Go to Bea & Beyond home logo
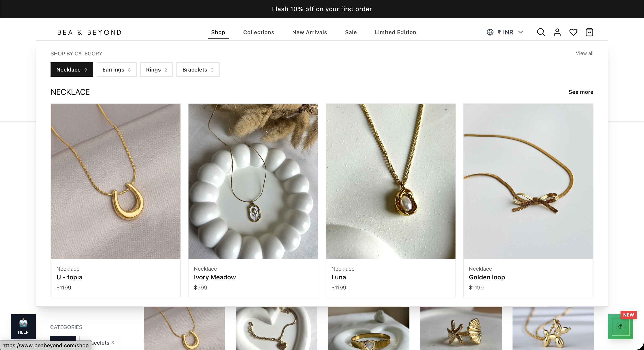 click(x=89, y=32)
